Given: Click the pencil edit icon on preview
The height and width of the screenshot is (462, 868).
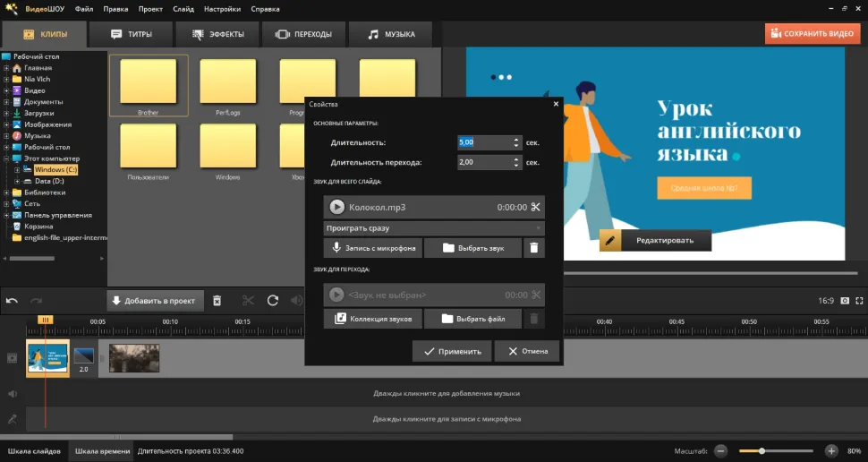Looking at the screenshot, I should tap(610, 241).
